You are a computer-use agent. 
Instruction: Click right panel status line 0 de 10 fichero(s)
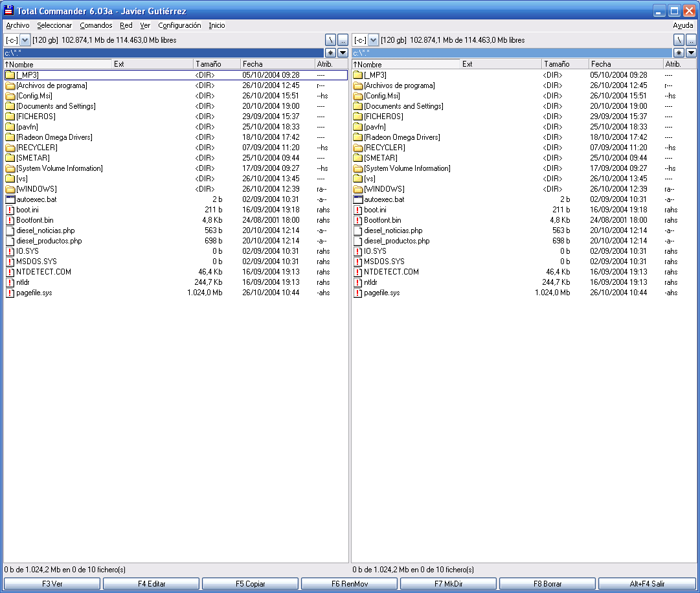point(413,569)
